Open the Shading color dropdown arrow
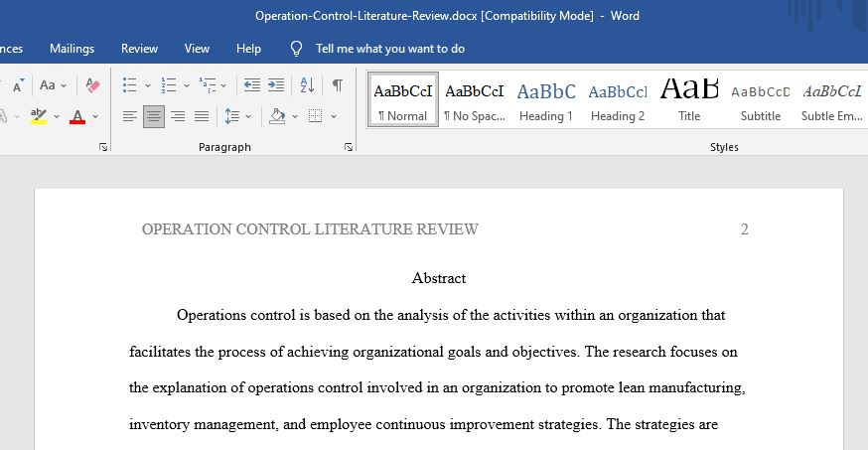This screenshot has height=450, width=868. click(x=295, y=117)
